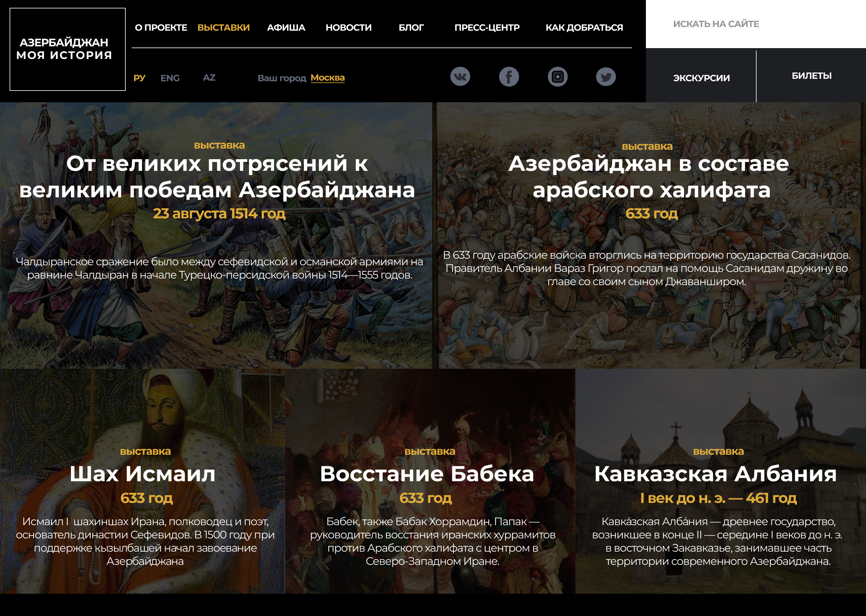Open the Instagram profile icon
This screenshot has width=866, height=616.
(557, 77)
